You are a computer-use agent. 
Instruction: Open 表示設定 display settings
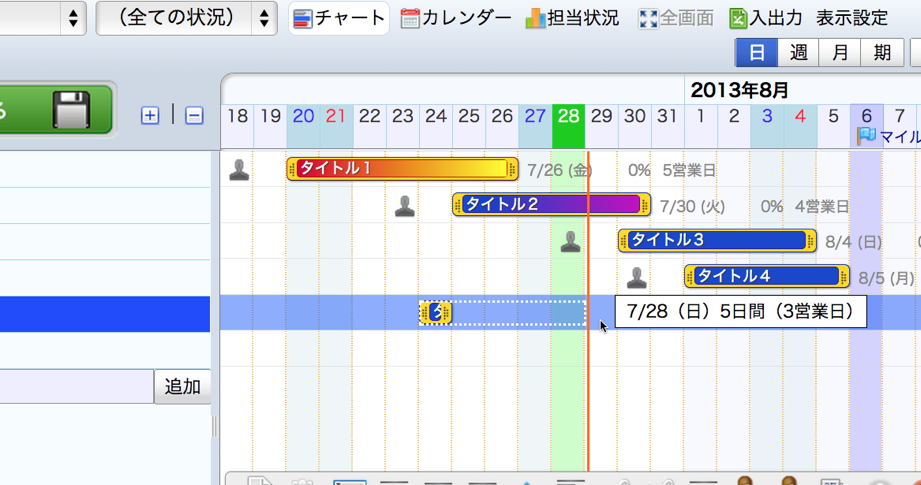[852, 18]
